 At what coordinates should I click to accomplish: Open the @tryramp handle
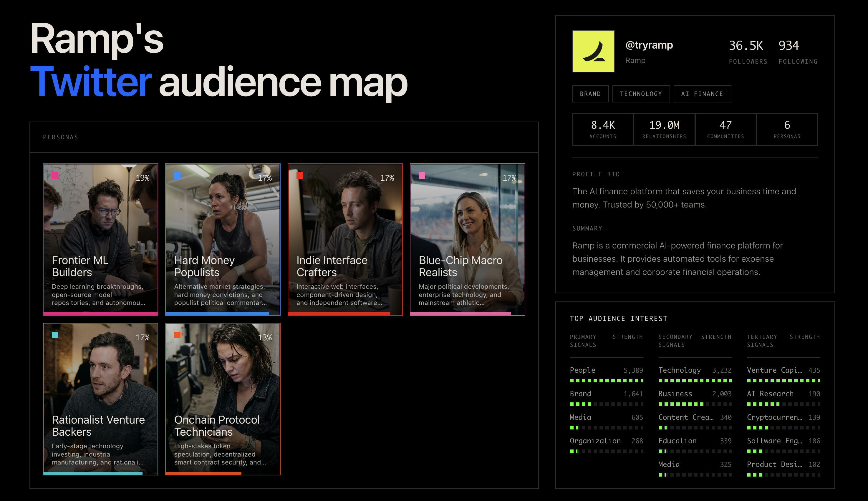pyautogui.click(x=649, y=45)
